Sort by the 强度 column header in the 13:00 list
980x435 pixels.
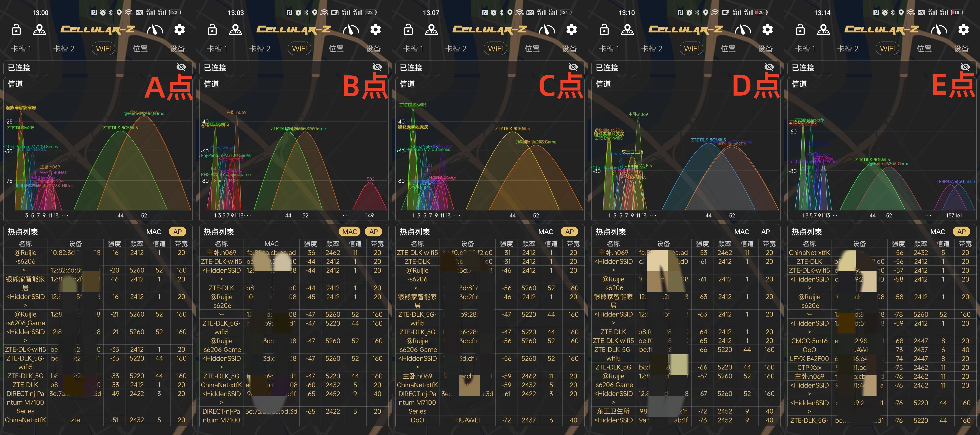(x=114, y=244)
